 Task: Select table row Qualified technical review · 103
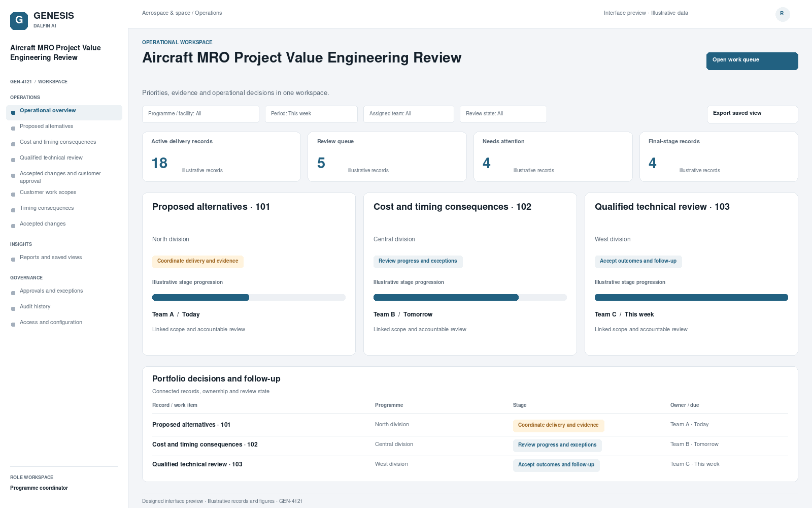tap(470, 465)
